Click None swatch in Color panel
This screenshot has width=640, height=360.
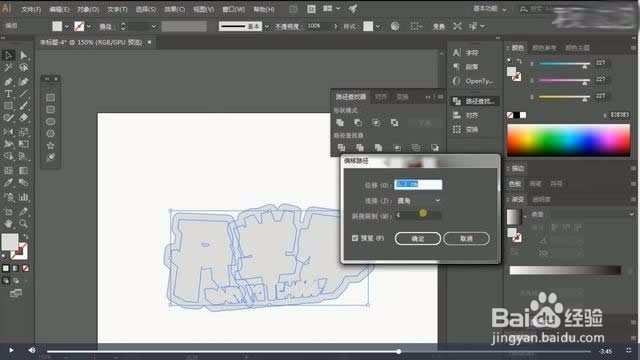pyautogui.click(x=510, y=115)
